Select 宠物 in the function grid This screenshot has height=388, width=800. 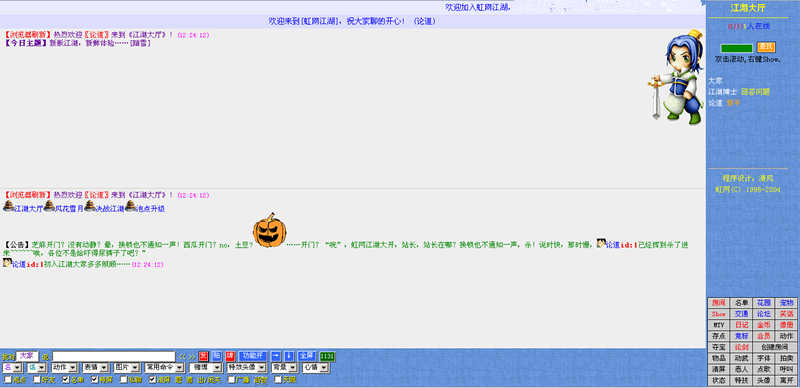click(x=787, y=303)
